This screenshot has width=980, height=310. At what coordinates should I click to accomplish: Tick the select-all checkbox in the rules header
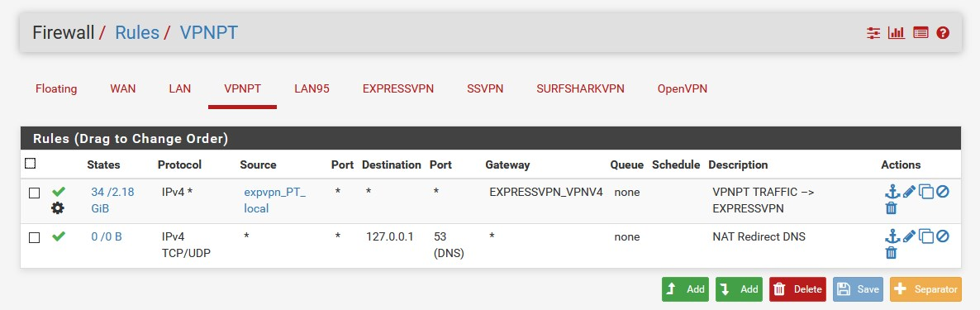30,164
